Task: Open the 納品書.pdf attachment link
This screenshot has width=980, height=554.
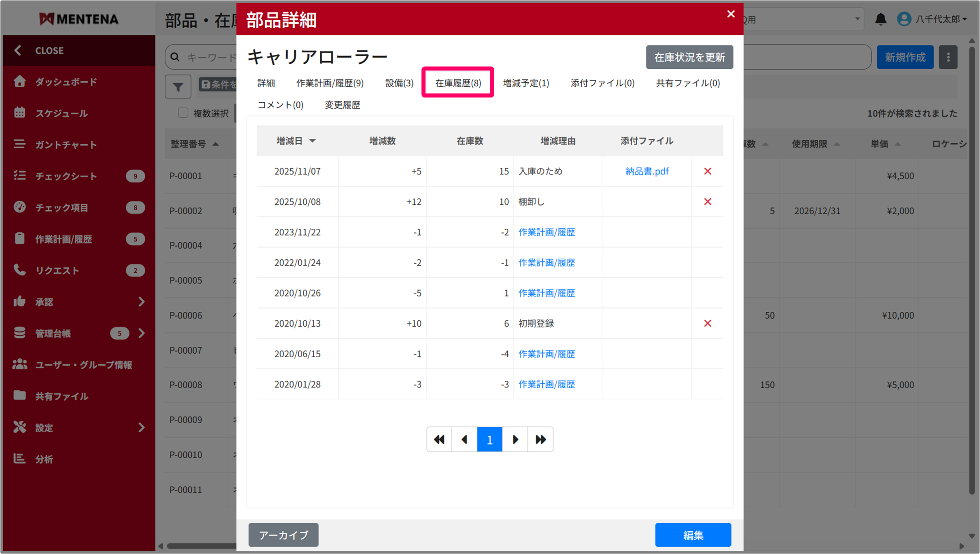Action: pyautogui.click(x=647, y=171)
